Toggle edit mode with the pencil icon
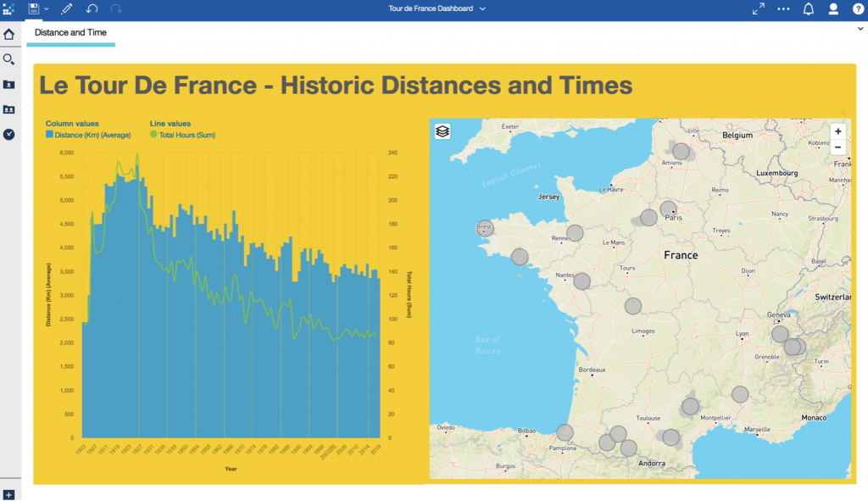 (66, 8)
